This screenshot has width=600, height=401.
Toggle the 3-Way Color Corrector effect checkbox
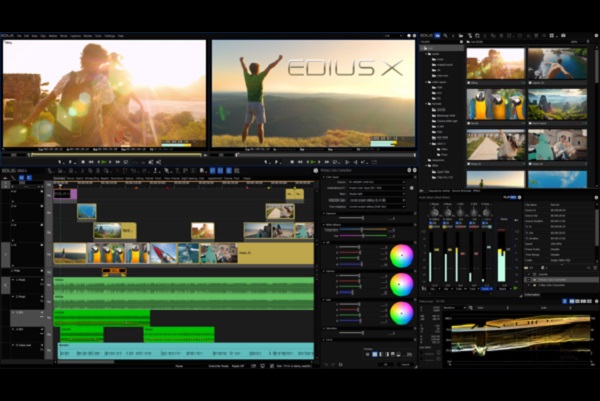529,285
